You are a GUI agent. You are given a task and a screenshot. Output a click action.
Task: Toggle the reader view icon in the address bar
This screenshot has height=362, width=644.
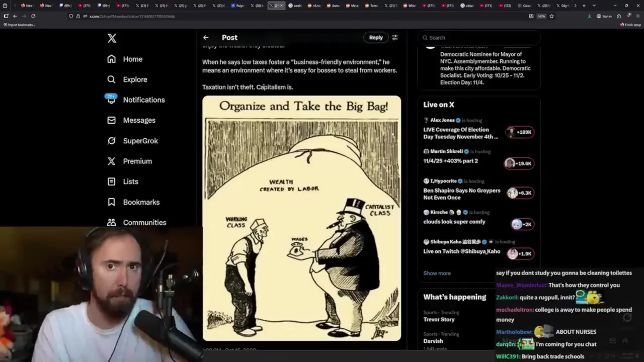point(531,16)
